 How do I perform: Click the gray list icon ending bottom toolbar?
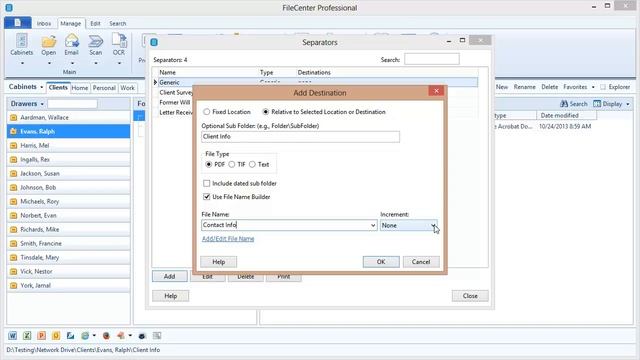pos(157,336)
